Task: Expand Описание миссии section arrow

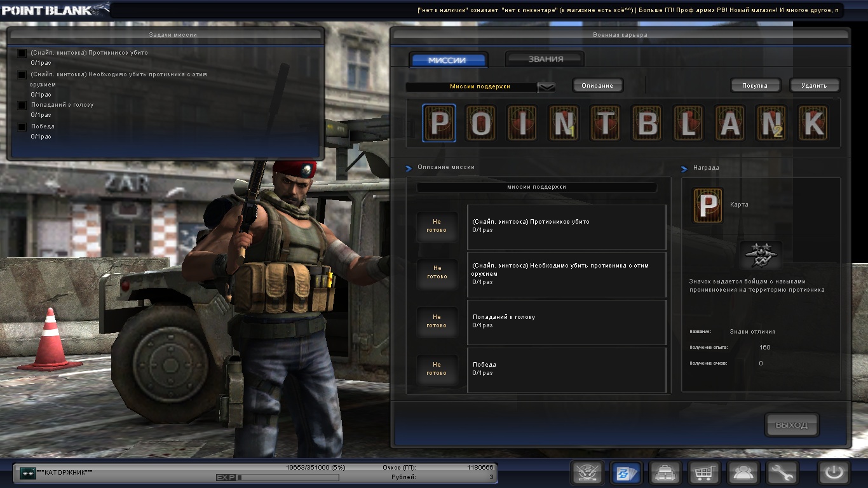Action: pos(409,168)
